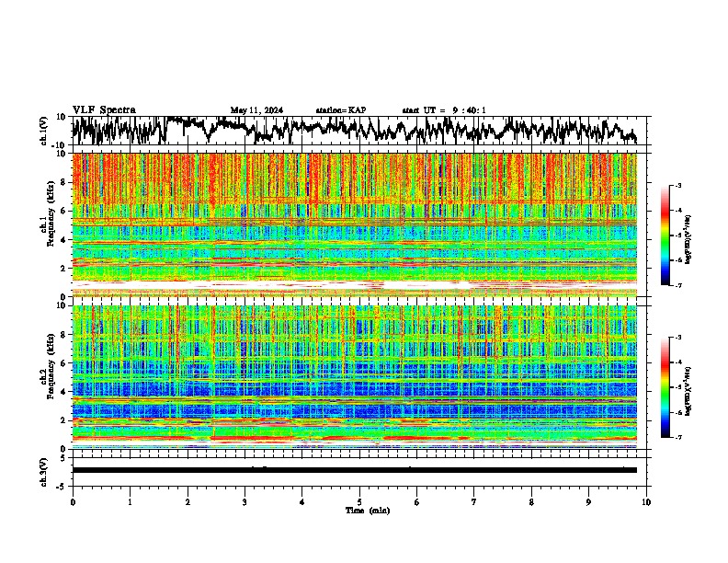This screenshot has width=728, height=563.
Task: Click the '10' tick label on time axis
Action: pos(646,502)
